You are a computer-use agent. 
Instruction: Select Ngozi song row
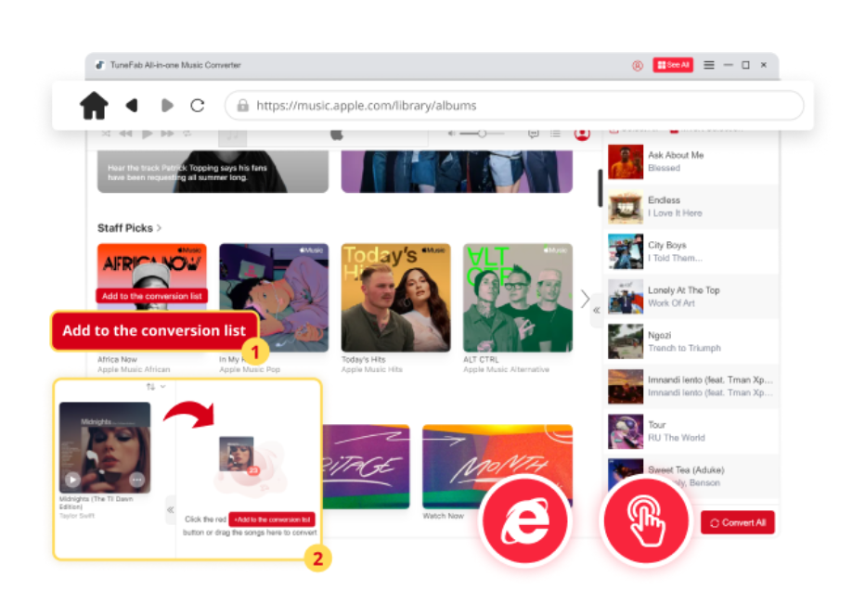point(691,341)
